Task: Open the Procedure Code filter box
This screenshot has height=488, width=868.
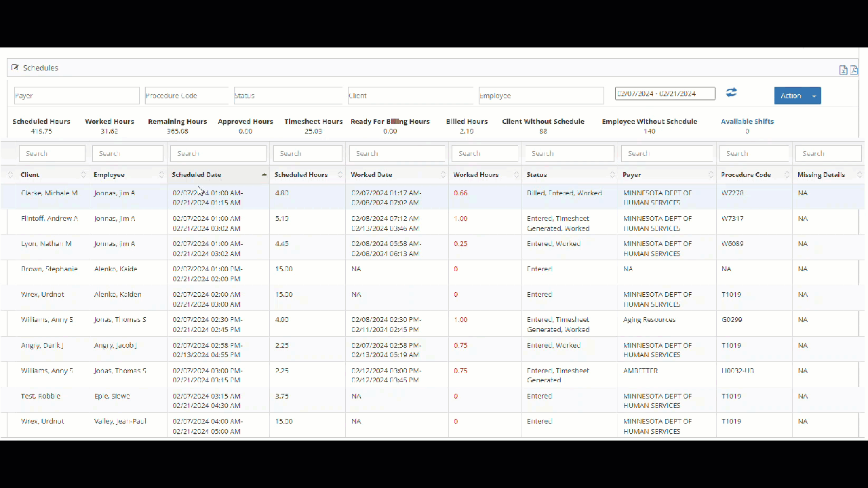Action: tap(186, 96)
